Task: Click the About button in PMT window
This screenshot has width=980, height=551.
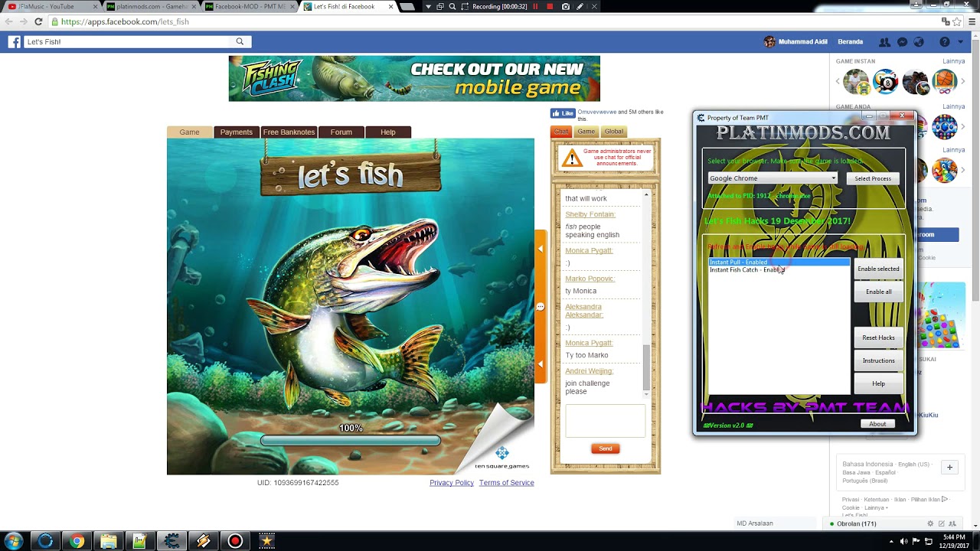Action: pyautogui.click(x=877, y=424)
